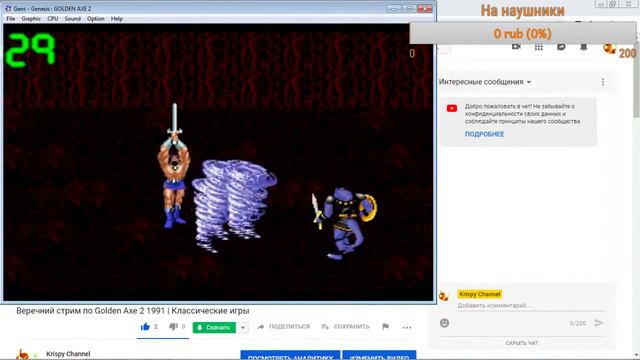Open the notifications bell icon
The image size is (640, 360).
[x=584, y=47]
